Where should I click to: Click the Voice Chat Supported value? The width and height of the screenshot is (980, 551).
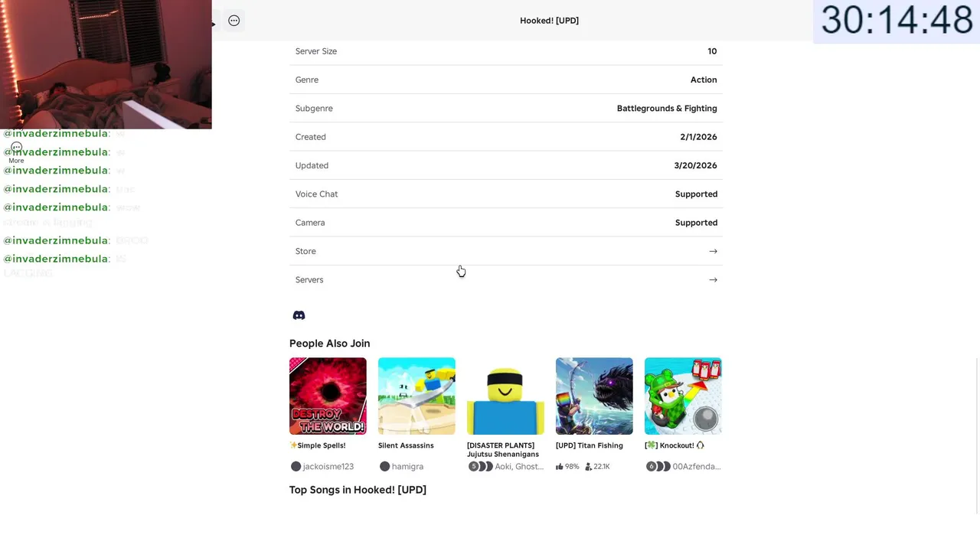[696, 194]
